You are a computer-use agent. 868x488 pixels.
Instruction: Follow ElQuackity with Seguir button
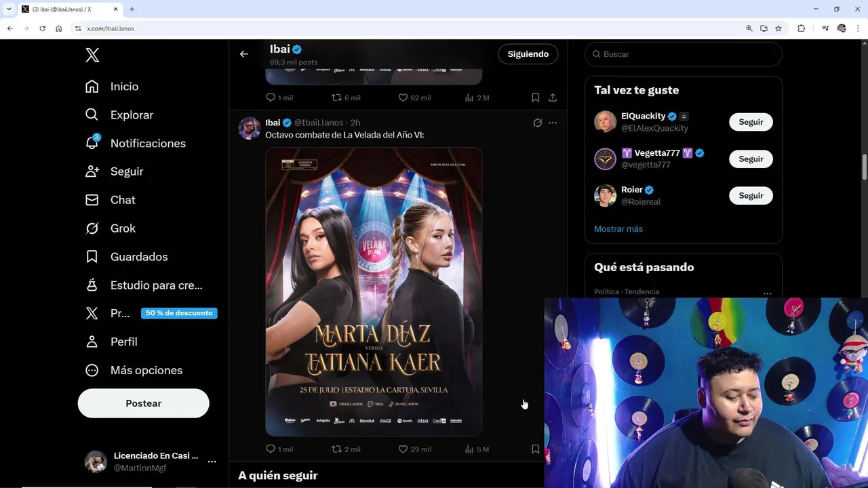click(751, 122)
